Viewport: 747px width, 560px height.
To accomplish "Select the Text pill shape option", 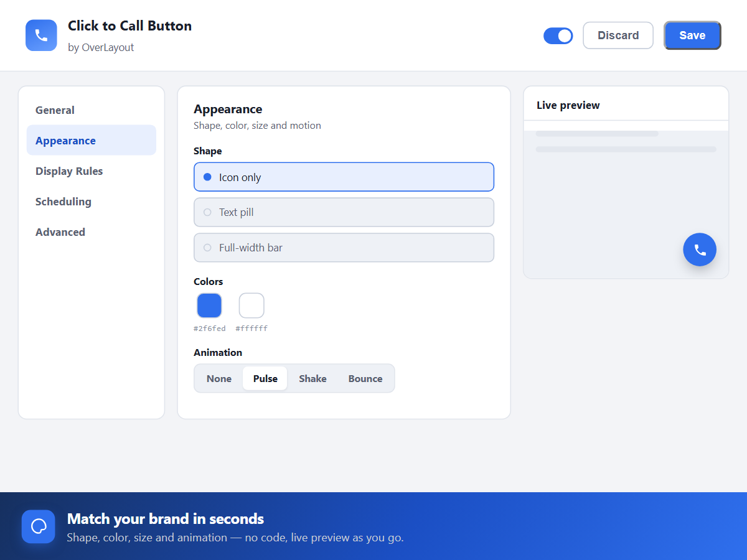I will click(x=344, y=212).
